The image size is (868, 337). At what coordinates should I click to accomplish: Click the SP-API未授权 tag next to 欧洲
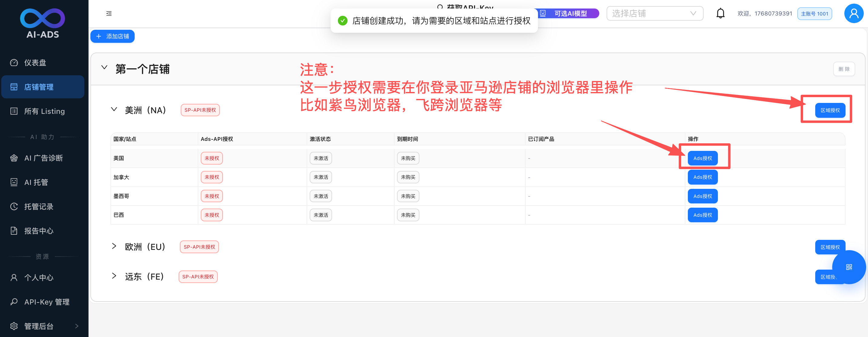coord(199,247)
